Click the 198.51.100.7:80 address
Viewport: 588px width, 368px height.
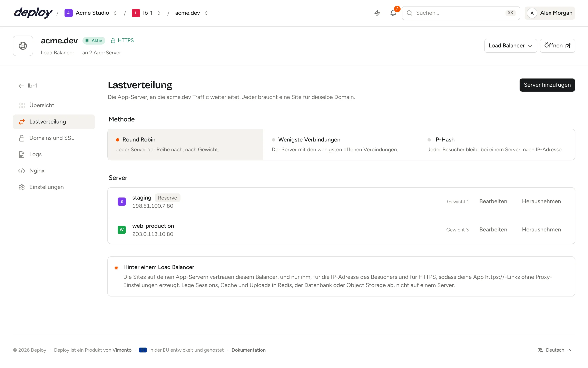153,206
